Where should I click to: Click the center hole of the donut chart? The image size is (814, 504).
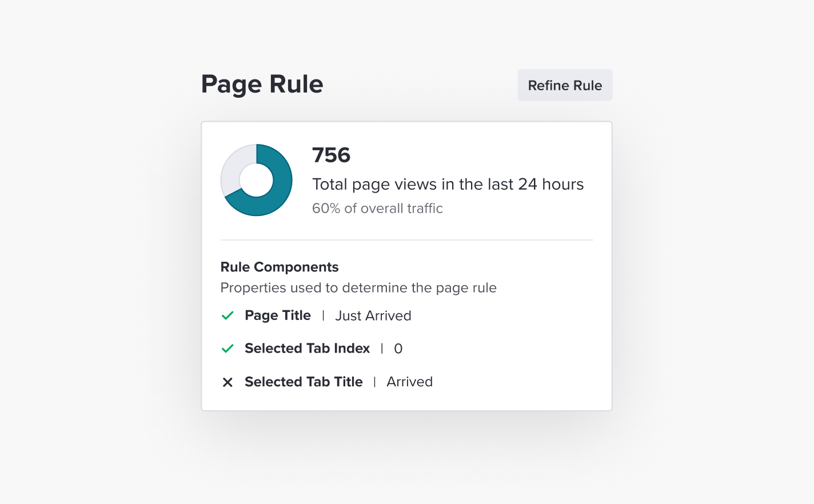256,179
